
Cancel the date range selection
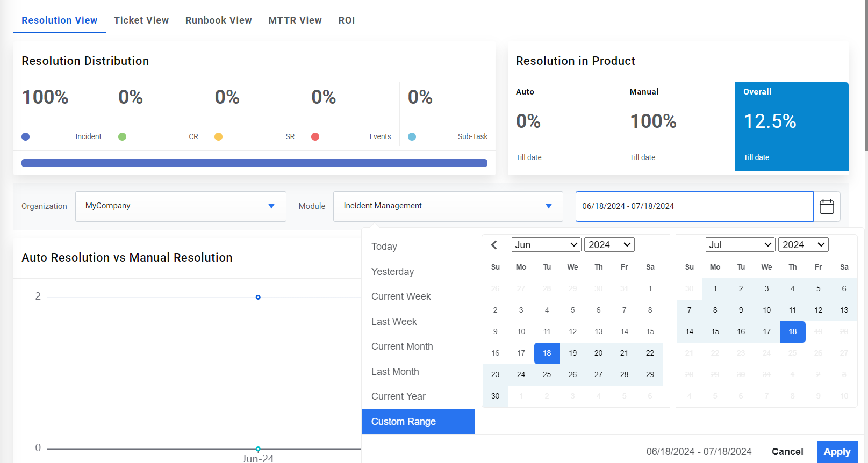787,452
